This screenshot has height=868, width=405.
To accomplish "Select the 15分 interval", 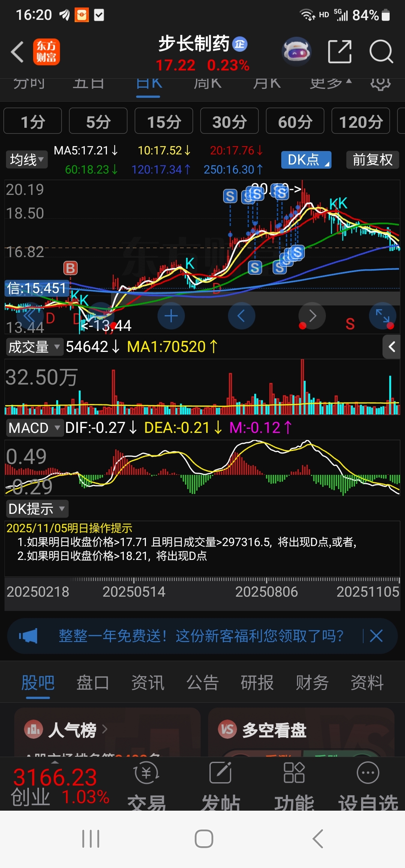I will point(164,121).
